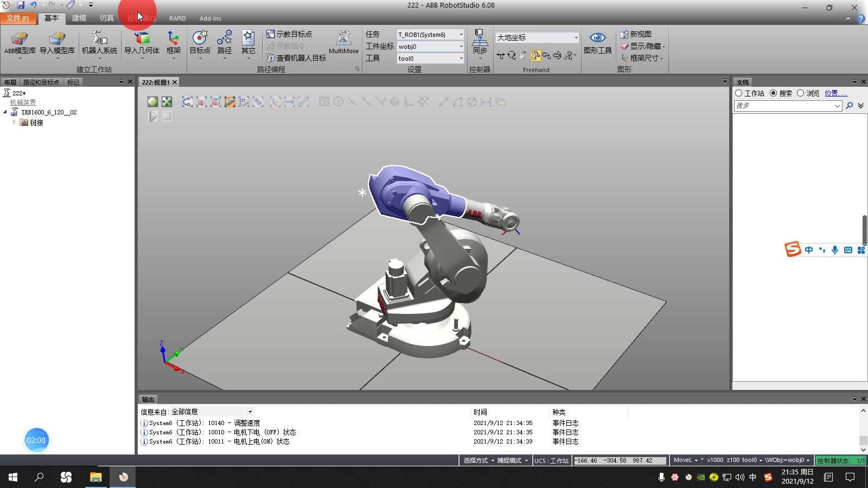Expand the search options chevron in 文档 panel
Screen dimensions: 868x488
click(861, 106)
